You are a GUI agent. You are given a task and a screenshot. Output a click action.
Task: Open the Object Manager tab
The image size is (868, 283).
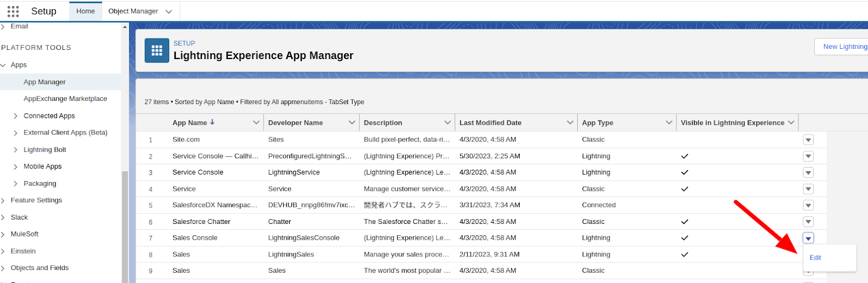(133, 11)
